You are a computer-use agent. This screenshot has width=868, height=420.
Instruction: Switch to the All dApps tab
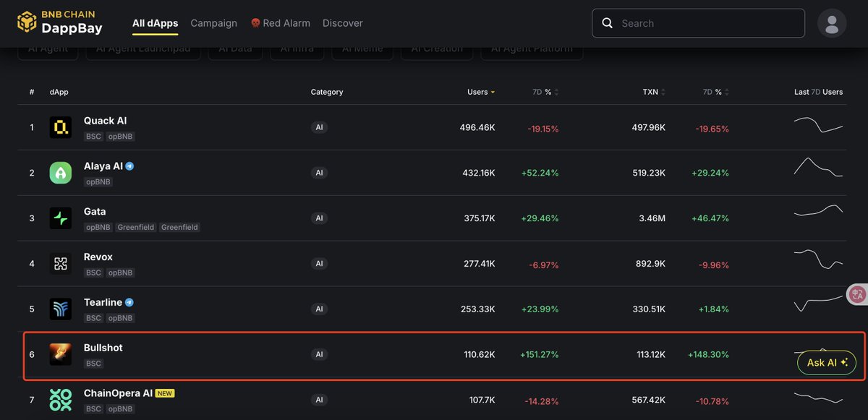point(156,23)
